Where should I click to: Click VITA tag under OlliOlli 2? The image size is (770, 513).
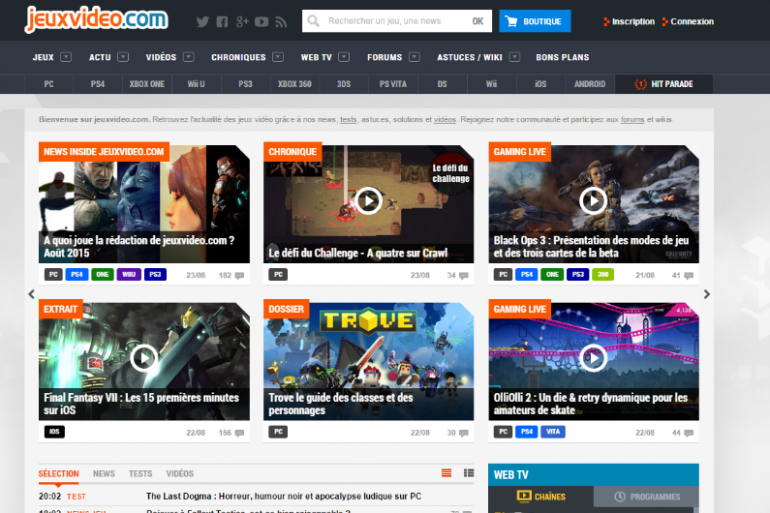[x=553, y=432]
